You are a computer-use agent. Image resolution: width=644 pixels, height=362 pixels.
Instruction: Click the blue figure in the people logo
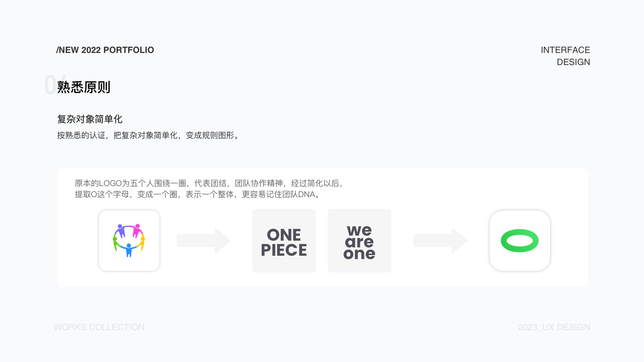pos(129,250)
